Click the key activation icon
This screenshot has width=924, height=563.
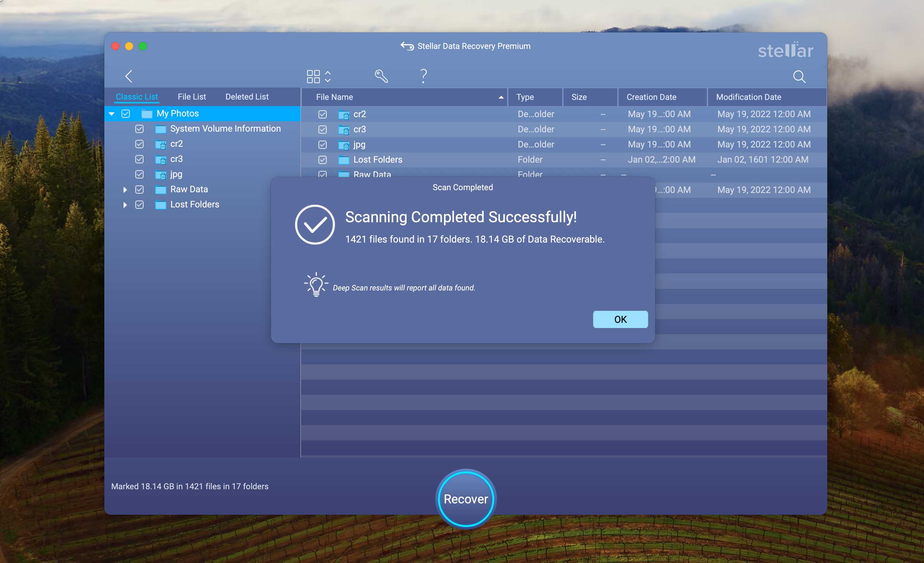381,76
